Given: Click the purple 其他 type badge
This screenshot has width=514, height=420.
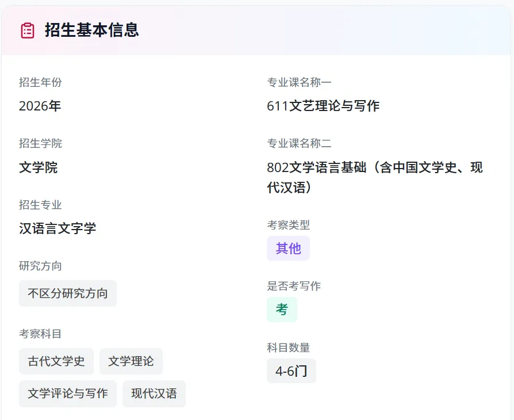Looking at the screenshot, I should [288, 248].
